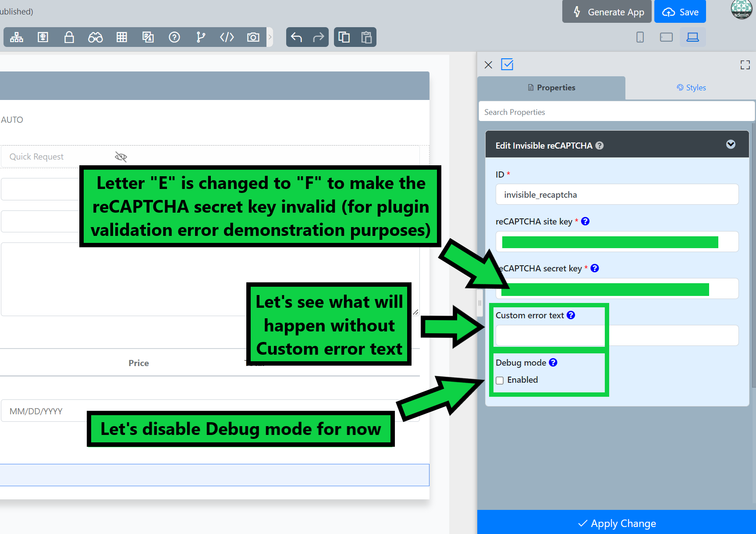Switch to tablet preview
Viewport: 756px width, 534px height.
click(x=666, y=37)
